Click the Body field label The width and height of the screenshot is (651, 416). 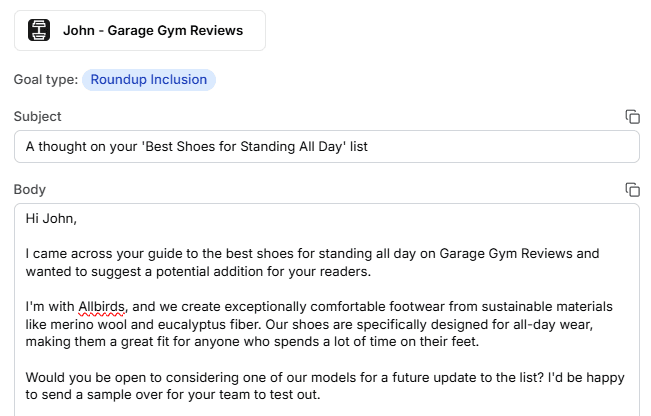pyautogui.click(x=30, y=190)
